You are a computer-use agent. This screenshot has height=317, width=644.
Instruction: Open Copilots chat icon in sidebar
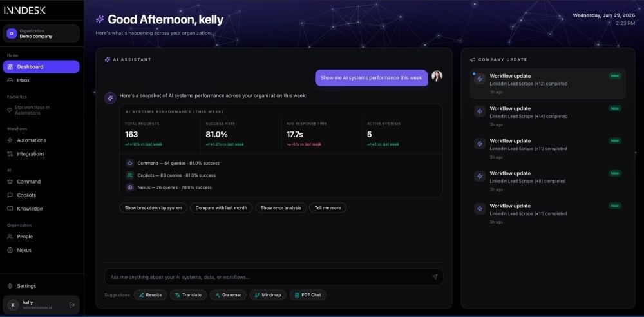point(10,195)
